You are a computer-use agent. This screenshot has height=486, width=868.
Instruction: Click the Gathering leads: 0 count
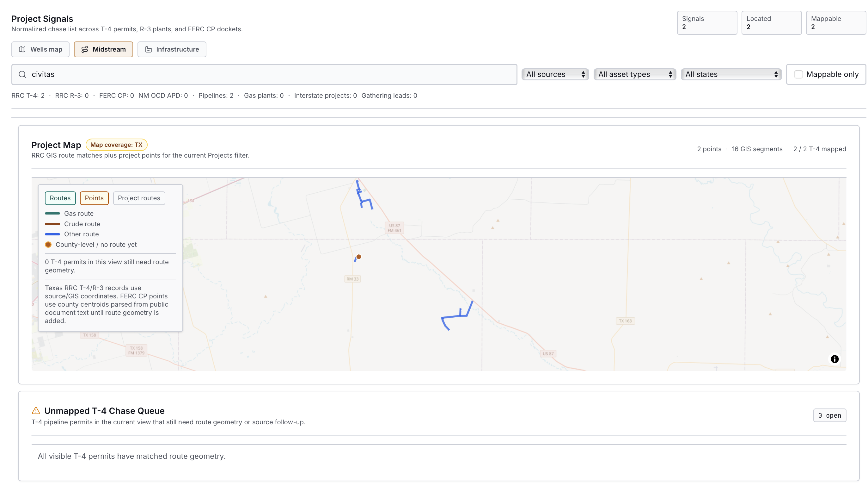click(x=389, y=96)
